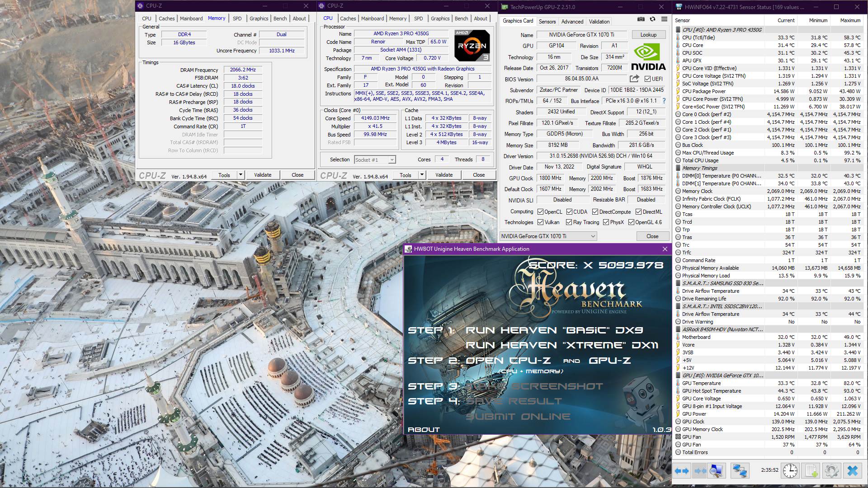Expand HWiNFO columns with the blue outward arrows

pyautogui.click(x=682, y=471)
